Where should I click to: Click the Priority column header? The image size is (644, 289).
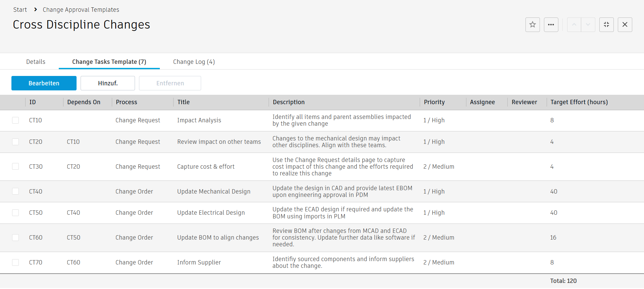pos(434,102)
